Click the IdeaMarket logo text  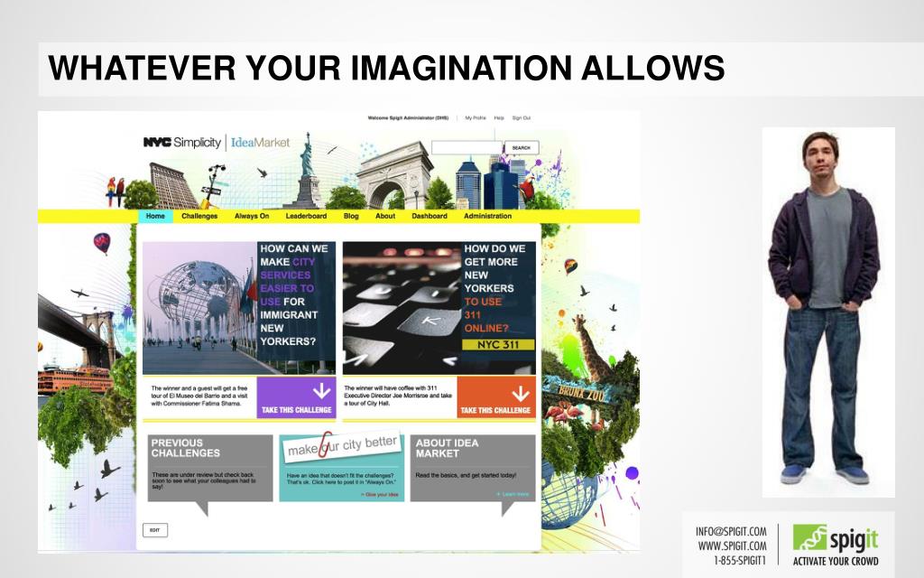pyautogui.click(x=260, y=142)
